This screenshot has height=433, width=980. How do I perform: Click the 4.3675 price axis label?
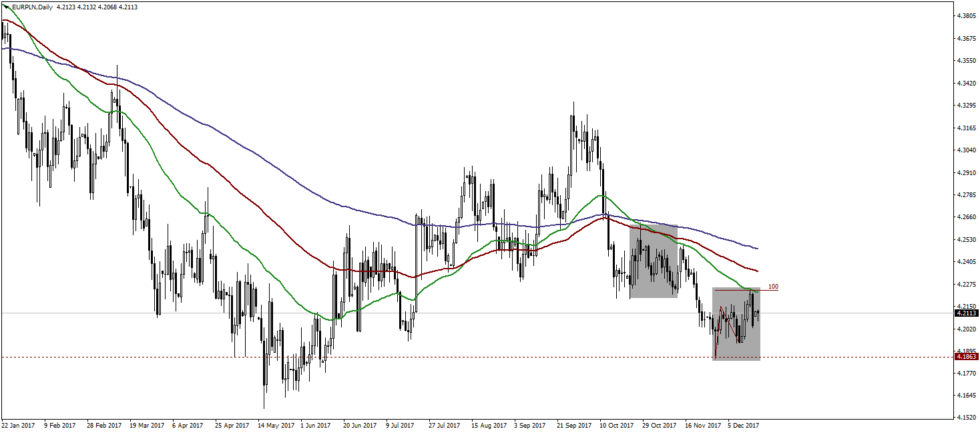966,38
